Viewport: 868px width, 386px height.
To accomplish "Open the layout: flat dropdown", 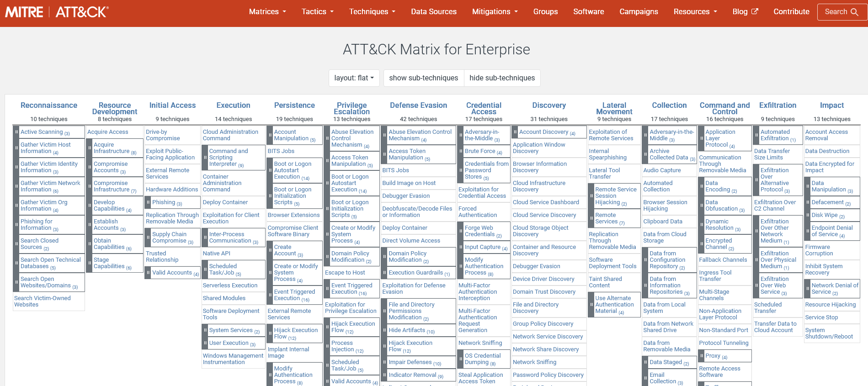I will (x=354, y=78).
